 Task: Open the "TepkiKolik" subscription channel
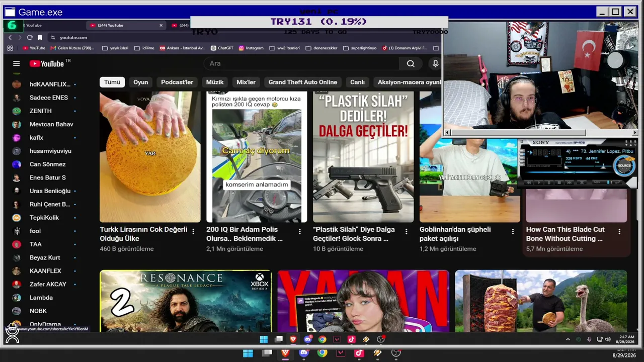click(x=44, y=217)
